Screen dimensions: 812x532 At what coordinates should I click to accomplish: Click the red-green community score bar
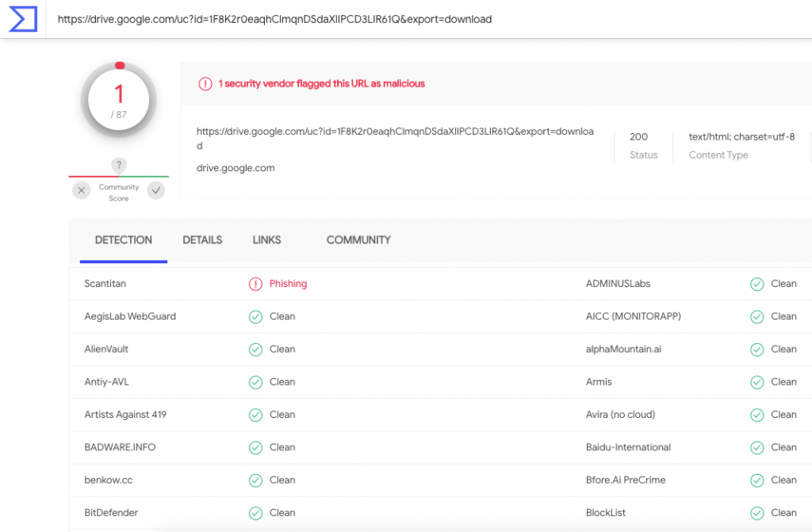[x=119, y=176]
